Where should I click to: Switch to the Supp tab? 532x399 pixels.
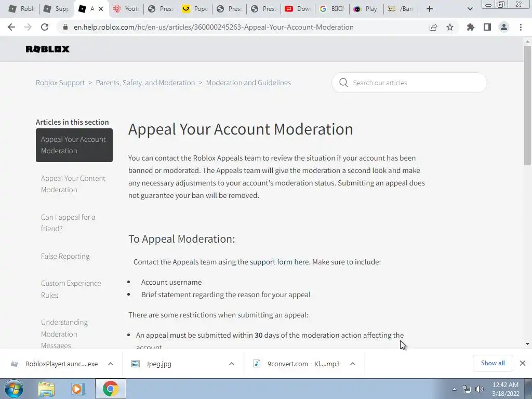coord(56,9)
